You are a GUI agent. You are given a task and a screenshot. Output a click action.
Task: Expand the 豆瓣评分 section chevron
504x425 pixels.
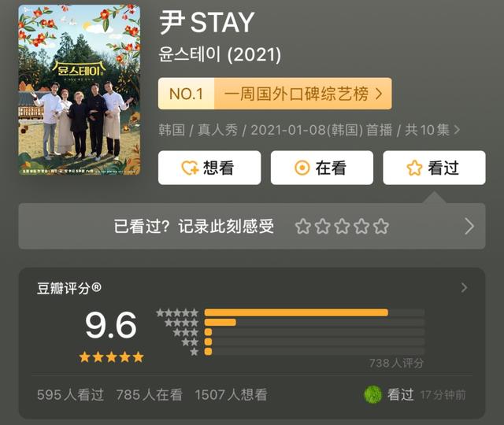click(464, 287)
